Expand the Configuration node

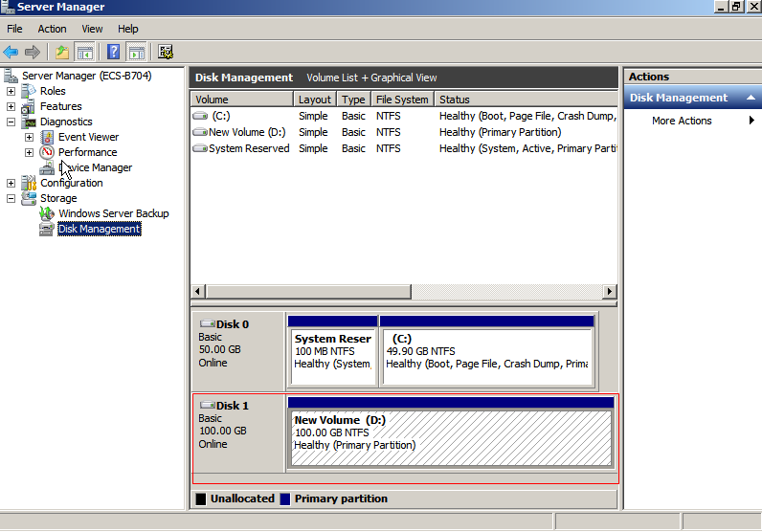click(11, 183)
